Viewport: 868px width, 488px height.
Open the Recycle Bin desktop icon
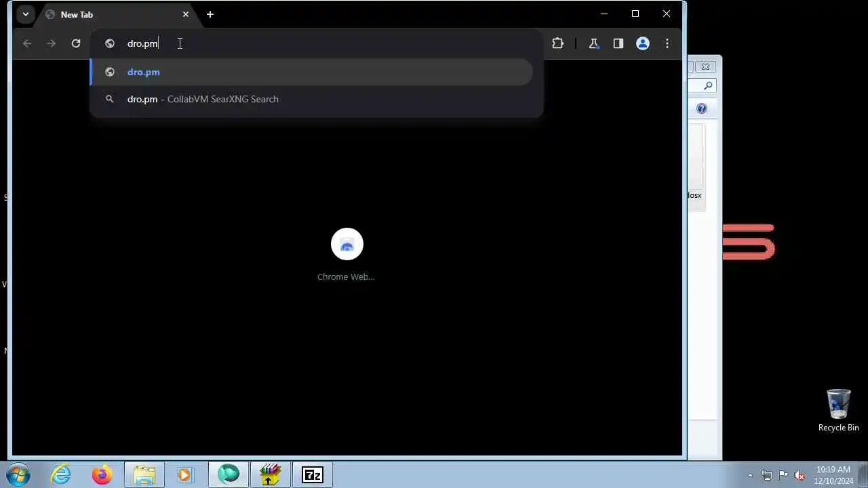click(x=838, y=410)
